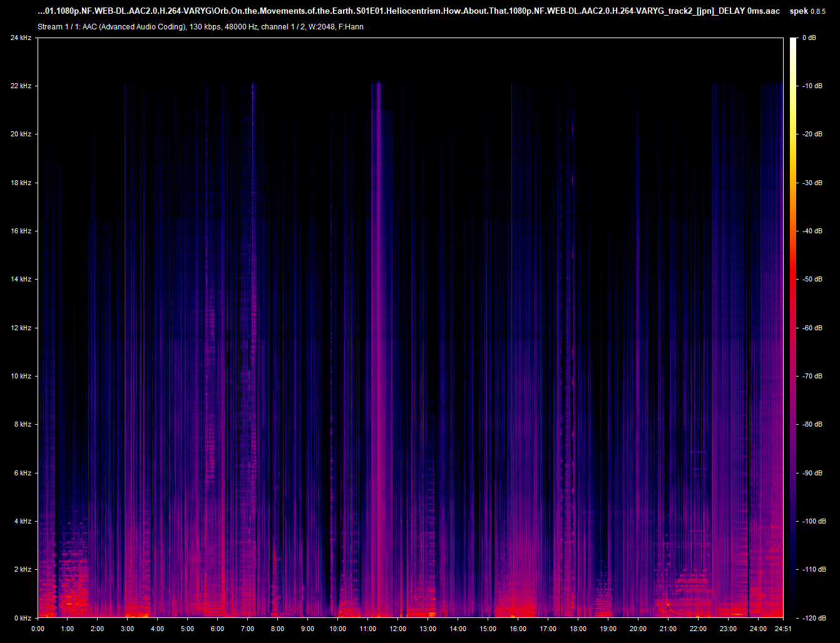Click the audio file name title text
This screenshot has height=643, width=840.
[409, 11]
